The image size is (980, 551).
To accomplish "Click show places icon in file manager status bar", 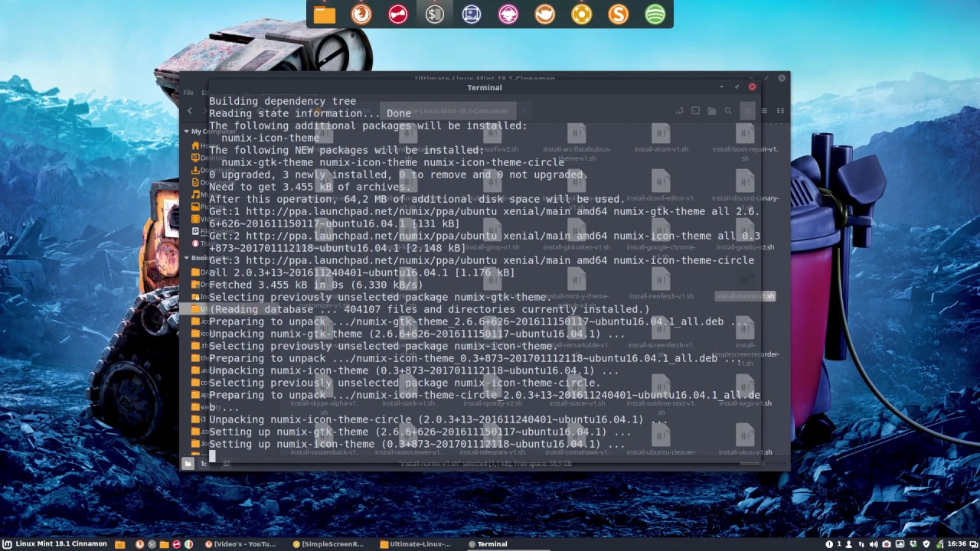I will point(188,463).
